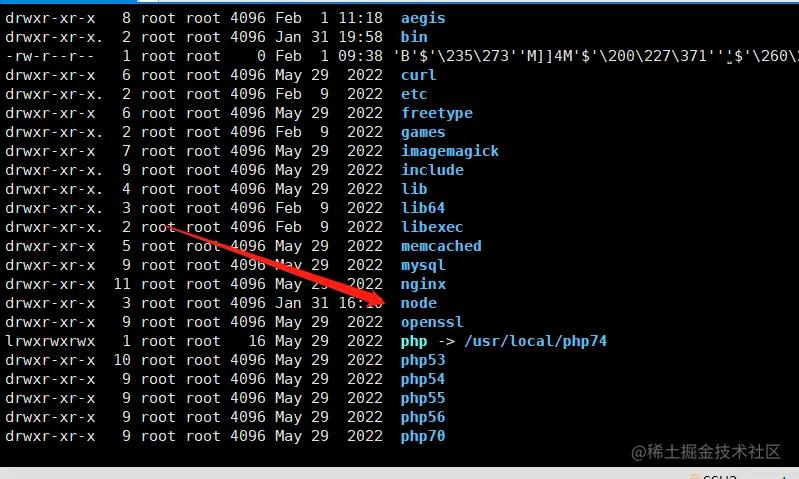799x479 pixels.
Task: Click the nginx directory name
Action: [423, 284]
